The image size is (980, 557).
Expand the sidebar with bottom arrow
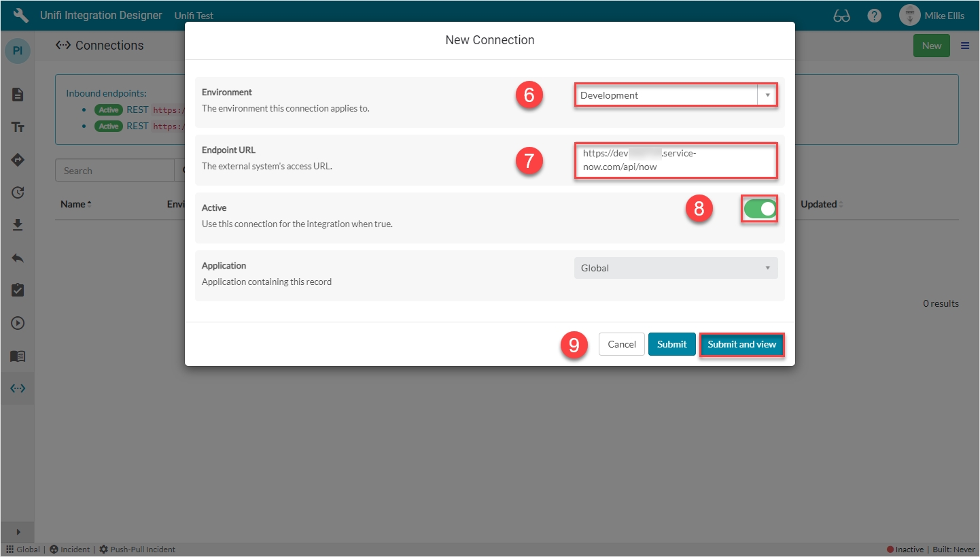18,532
